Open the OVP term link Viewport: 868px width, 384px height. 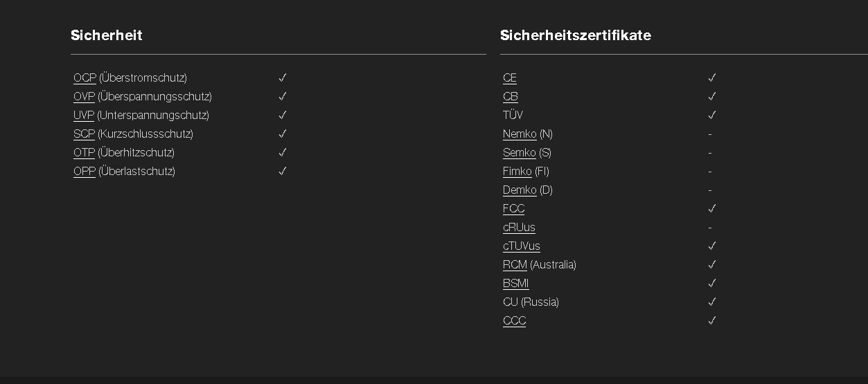84,97
